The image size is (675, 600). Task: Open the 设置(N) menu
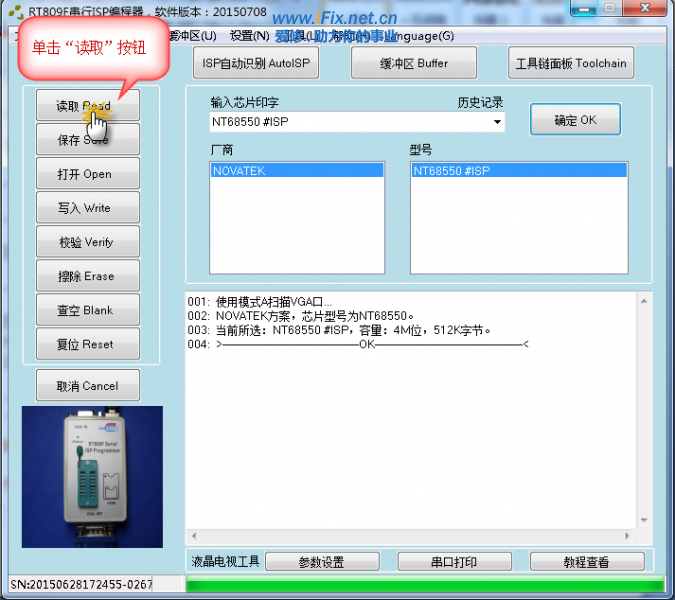point(249,36)
